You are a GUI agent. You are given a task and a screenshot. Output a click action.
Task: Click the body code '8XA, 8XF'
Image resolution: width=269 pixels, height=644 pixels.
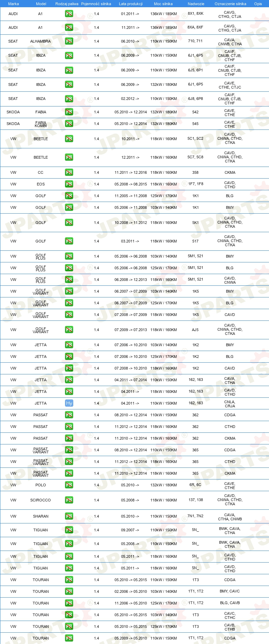click(195, 27)
